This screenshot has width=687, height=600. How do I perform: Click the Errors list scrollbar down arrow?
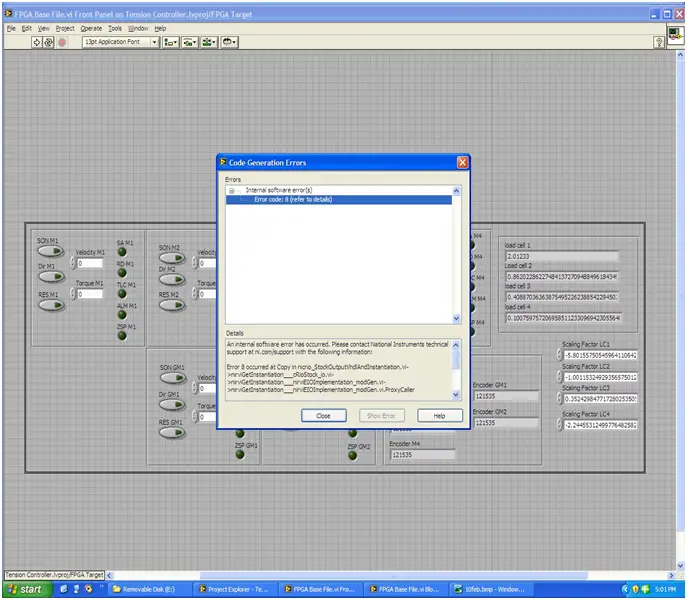click(x=456, y=319)
